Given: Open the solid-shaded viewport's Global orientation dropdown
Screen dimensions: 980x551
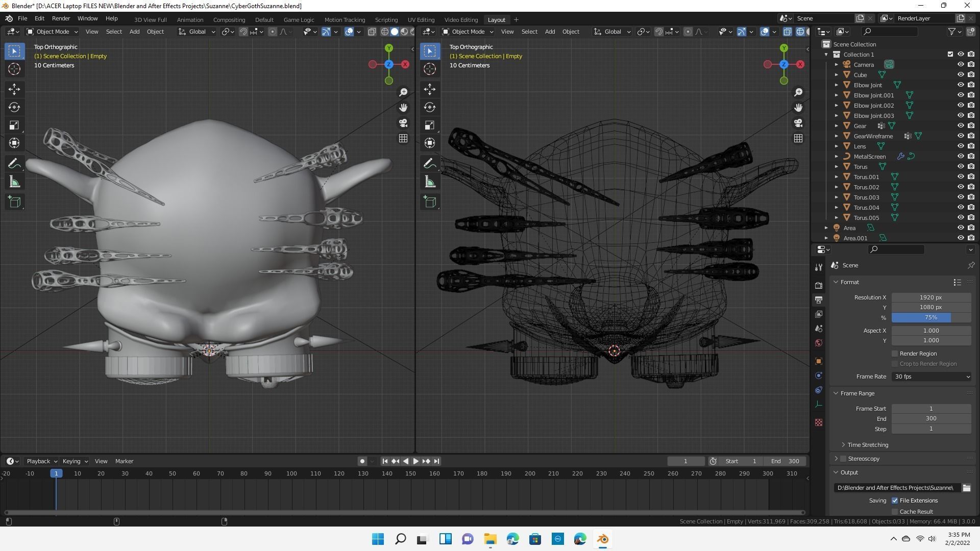Looking at the screenshot, I should (x=197, y=32).
